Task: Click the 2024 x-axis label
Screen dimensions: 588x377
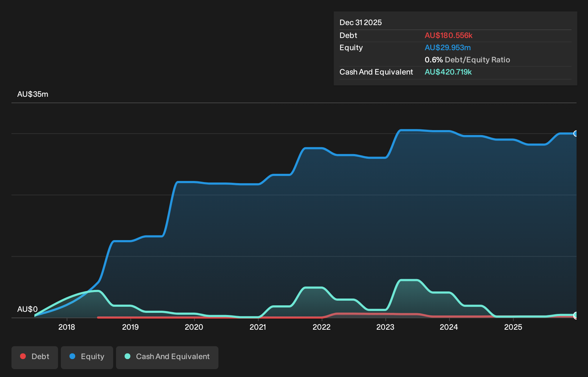Action: tap(449, 327)
